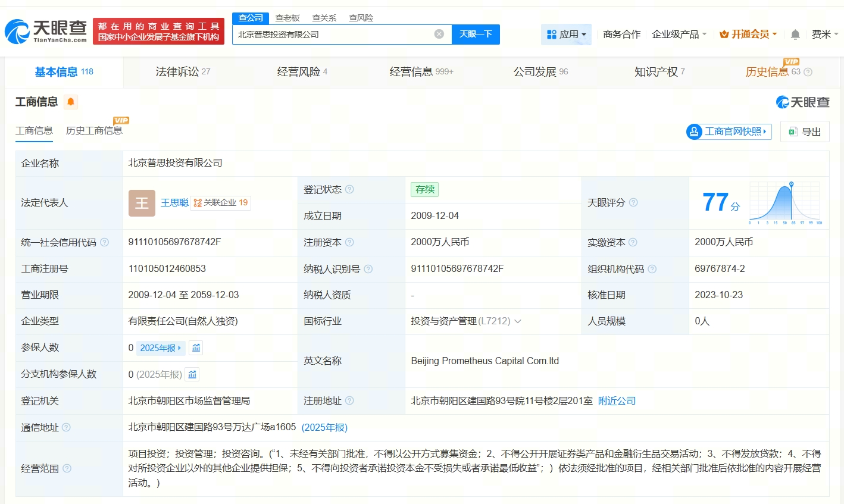The image size is (844, 504).
Task: Click the 附近公司 link
Action: (617, 401)
